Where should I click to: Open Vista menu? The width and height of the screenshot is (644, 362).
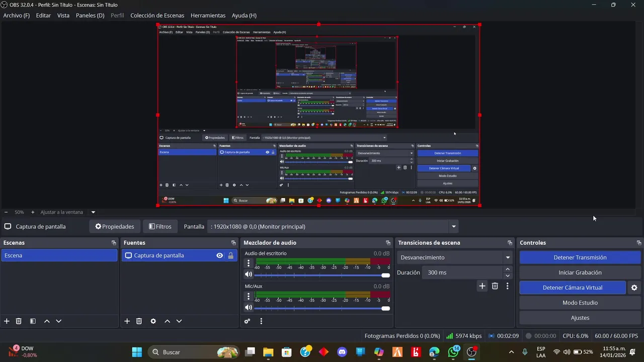click(x=63, y=16)
